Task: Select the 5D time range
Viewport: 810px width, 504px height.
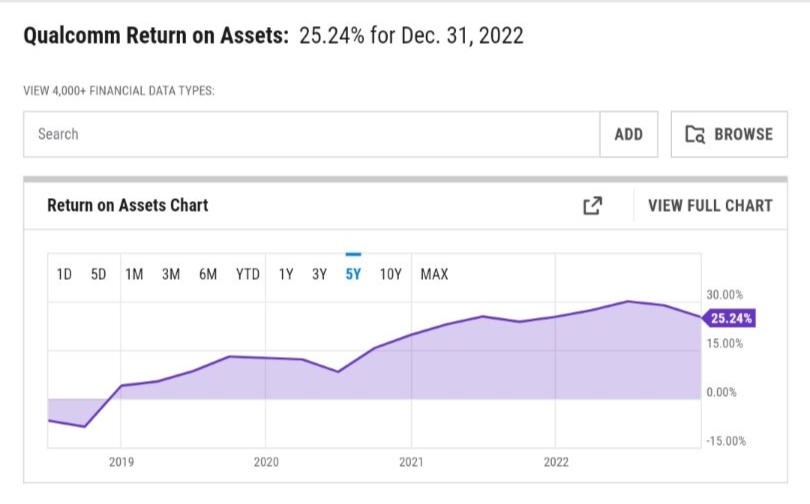Action: (x=99, y=274)
